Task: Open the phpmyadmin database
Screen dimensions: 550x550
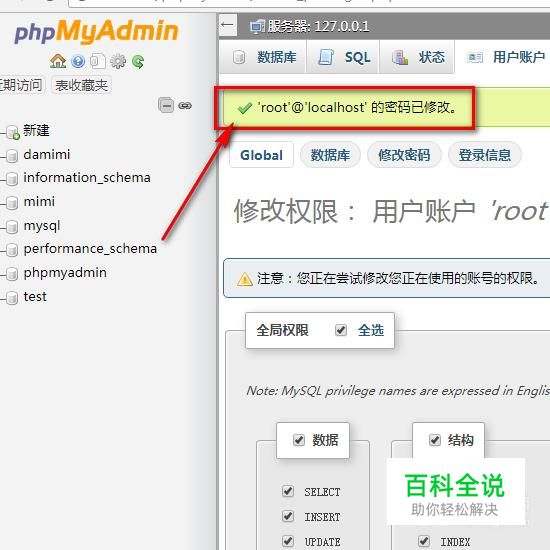Action: coord(65,273)
